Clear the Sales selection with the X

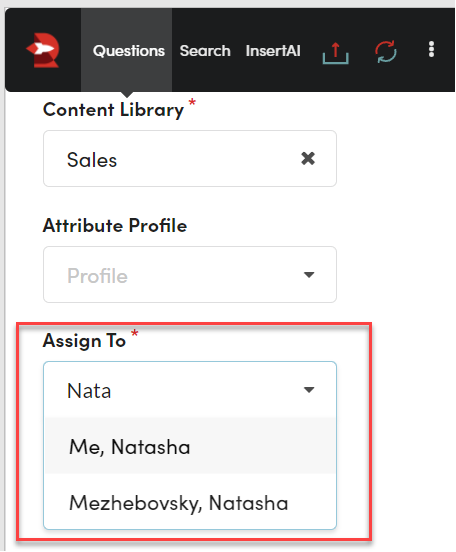[x=308, y=158]
